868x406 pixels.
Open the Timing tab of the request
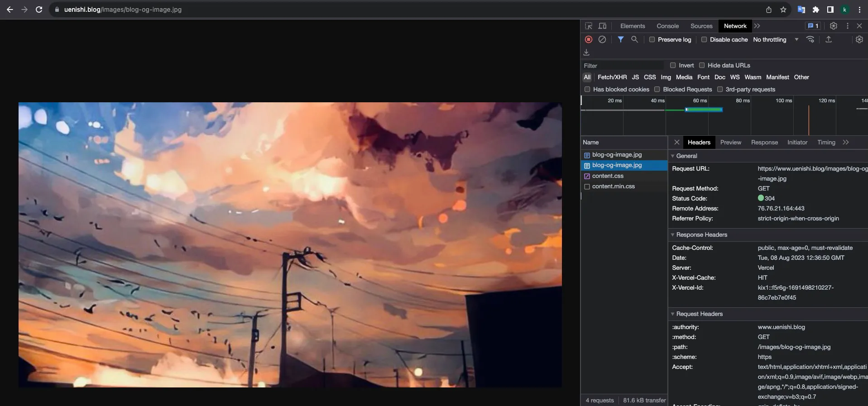pos(826,142)
